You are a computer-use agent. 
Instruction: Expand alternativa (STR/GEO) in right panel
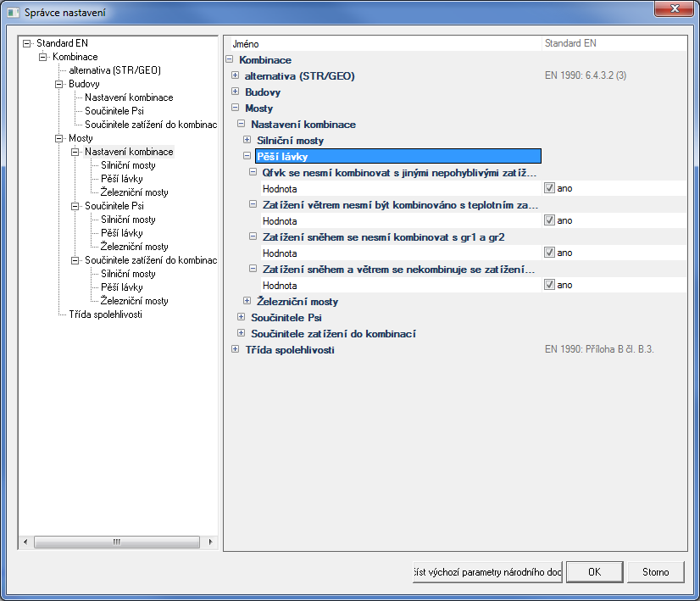(x=236, y=75)
